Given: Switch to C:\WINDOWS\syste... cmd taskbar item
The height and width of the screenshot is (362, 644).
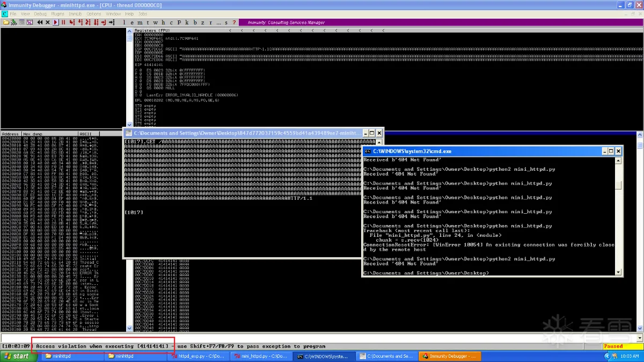Looking at the screenshot, I should click(x=325, y=356).
